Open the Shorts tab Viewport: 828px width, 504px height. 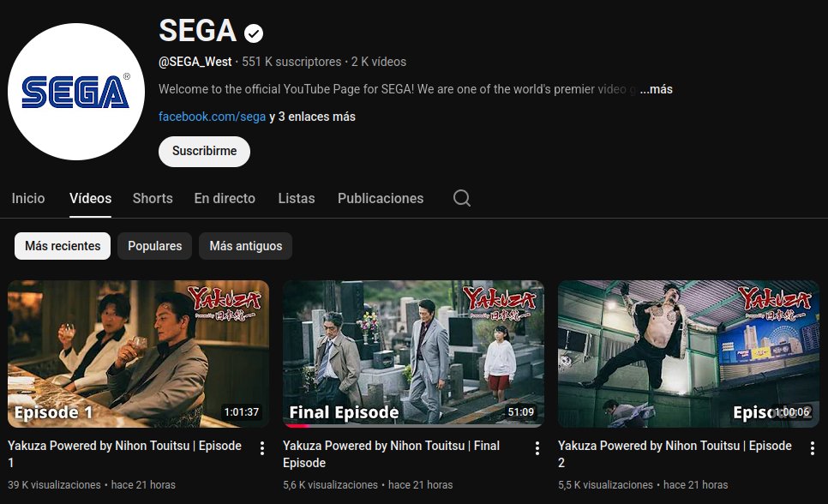click(x=153, y=198)
